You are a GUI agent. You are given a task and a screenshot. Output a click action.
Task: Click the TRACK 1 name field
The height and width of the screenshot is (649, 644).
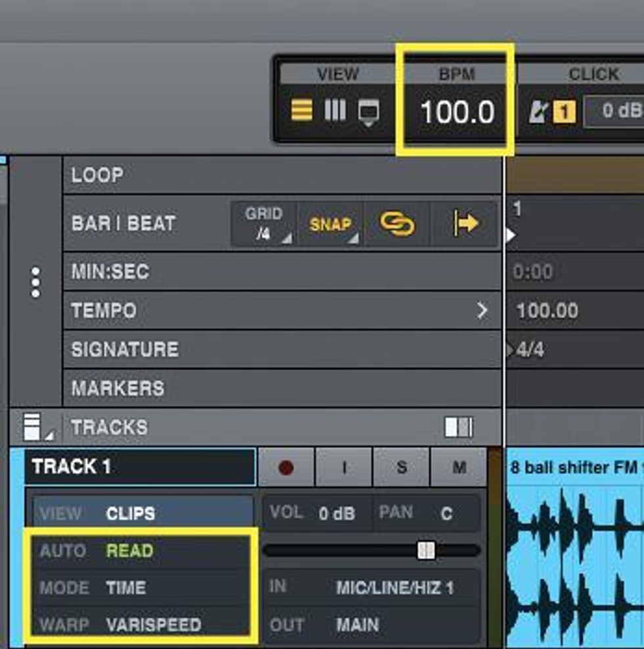(140, 466)
